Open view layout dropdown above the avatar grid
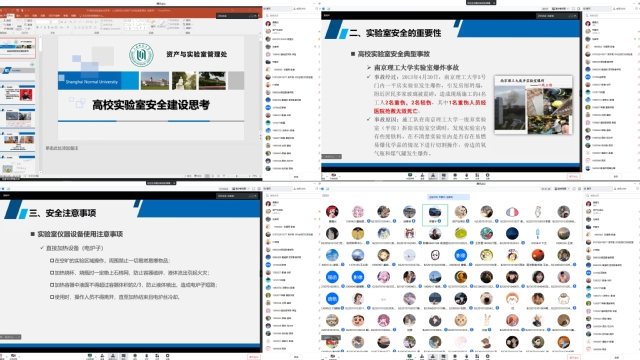The width and height of the screenshot is (640, 360). 562,189
